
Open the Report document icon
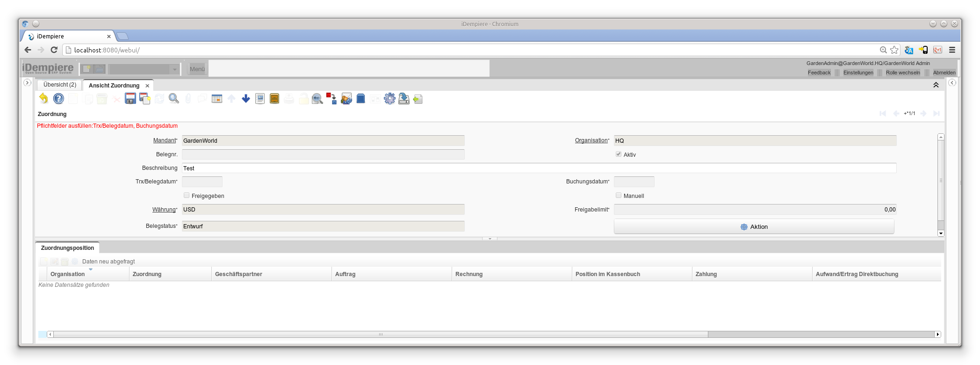(x=260, y=98)
